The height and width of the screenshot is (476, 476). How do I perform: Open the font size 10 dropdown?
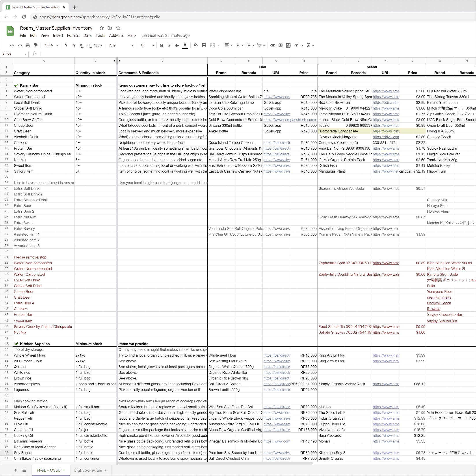pos(147,45)
